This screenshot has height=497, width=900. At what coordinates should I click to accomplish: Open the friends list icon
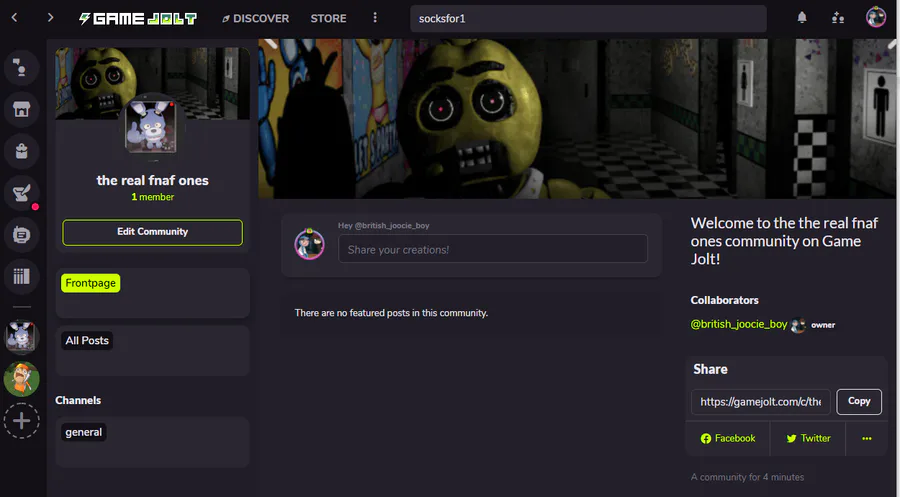point(838,18)
